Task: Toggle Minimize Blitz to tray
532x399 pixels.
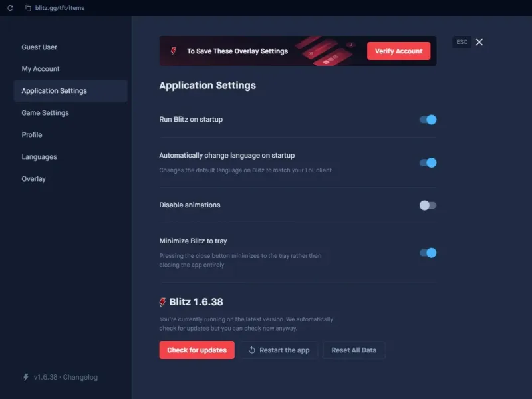Action: 428,253
